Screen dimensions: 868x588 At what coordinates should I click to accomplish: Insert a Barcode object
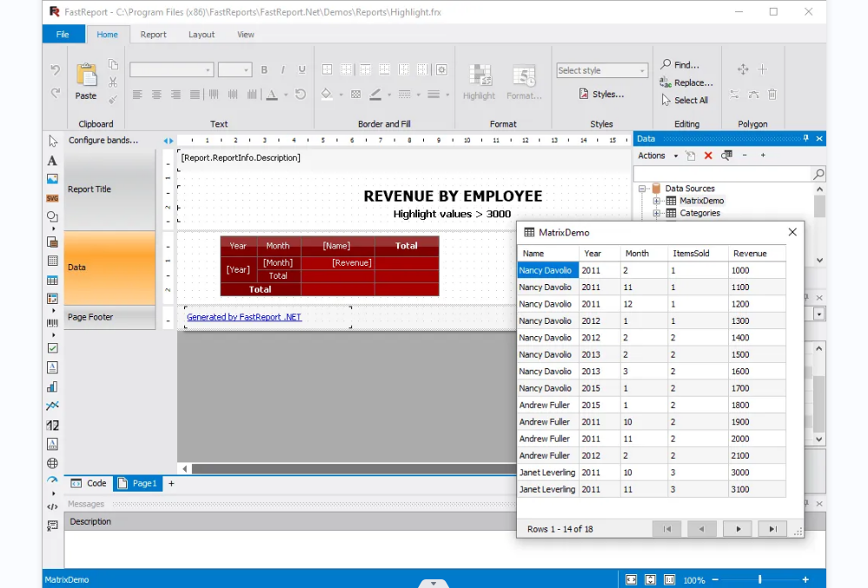(52, 322)
